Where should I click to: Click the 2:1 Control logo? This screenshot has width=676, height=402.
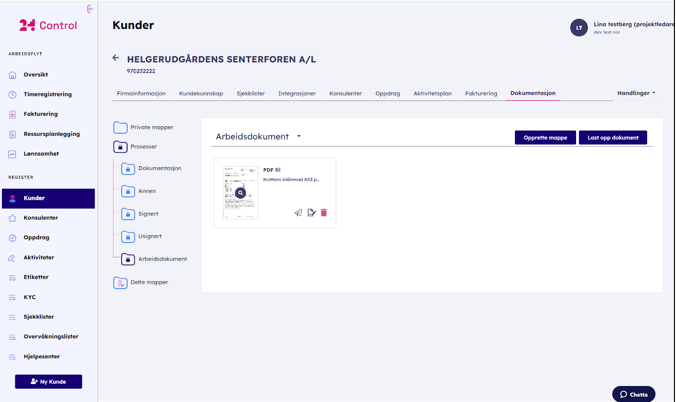point(48,25)
